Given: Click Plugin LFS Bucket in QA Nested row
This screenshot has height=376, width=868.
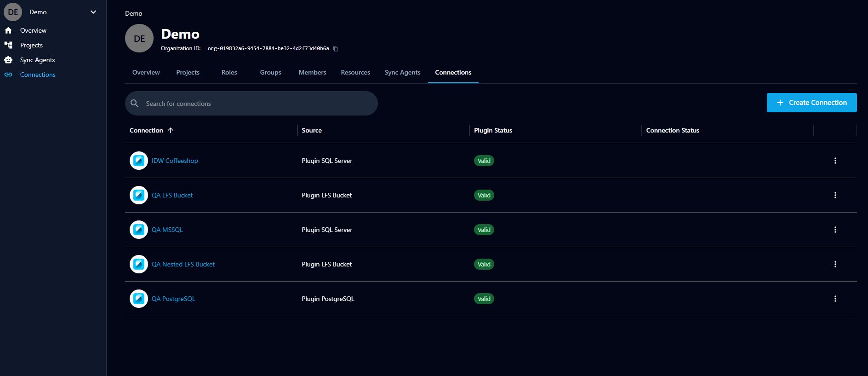Looking at the screenshot, I should point(326,264).
